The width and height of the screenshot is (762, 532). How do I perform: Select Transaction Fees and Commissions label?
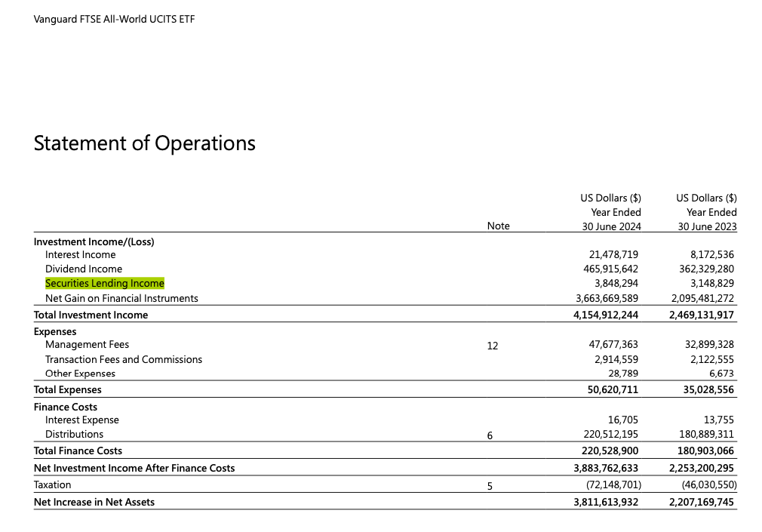click(x=124, y=360)
